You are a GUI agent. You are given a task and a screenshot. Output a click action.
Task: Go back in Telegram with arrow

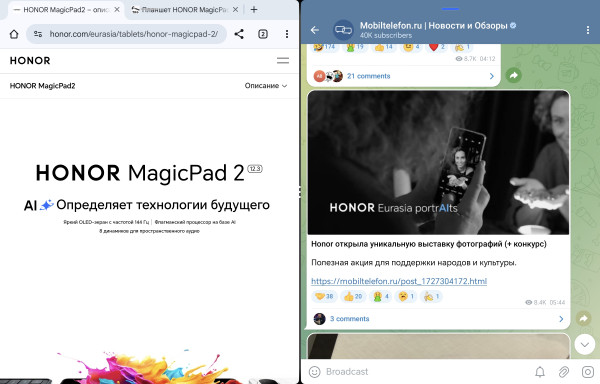[x=315, y=30]
